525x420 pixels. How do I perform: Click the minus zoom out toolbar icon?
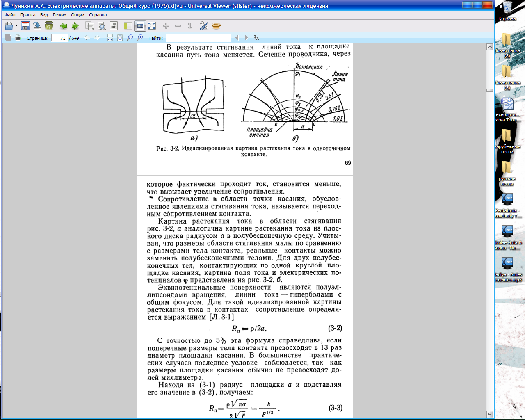pyautogui.click(x=178, y=26)
